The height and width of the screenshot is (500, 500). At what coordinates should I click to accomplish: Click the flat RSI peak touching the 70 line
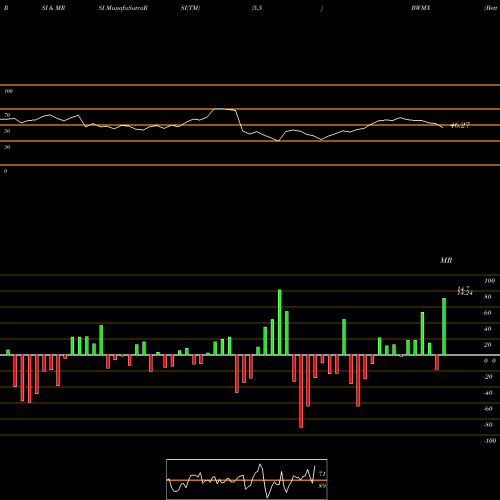pos(224,109)
